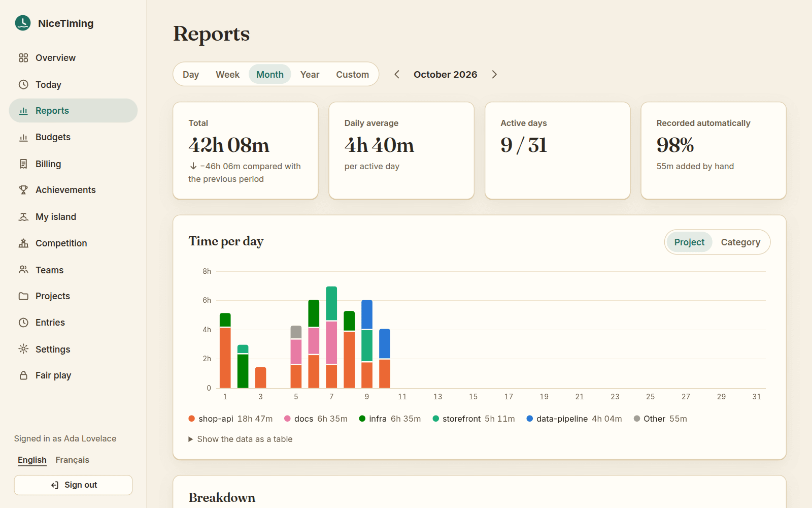Click the NiceTiming logo icon
The image size is (812, 508).
click(x=23, y=23)
